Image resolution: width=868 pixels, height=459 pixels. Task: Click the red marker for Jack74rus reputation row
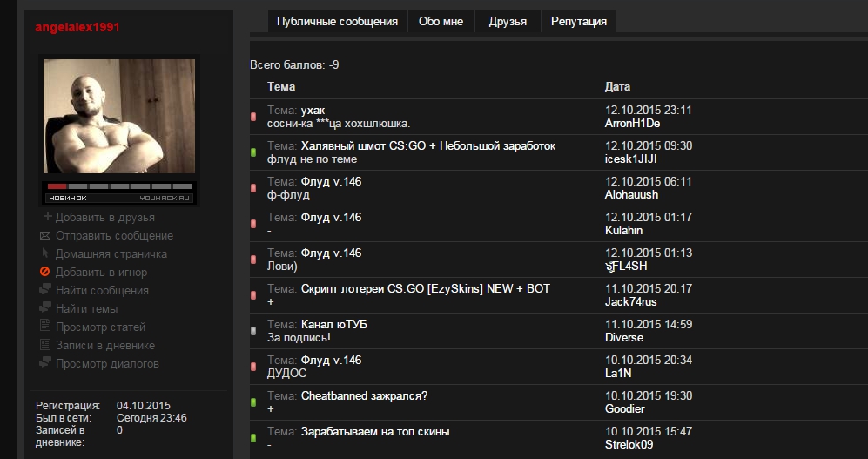[x=253, y=295]
